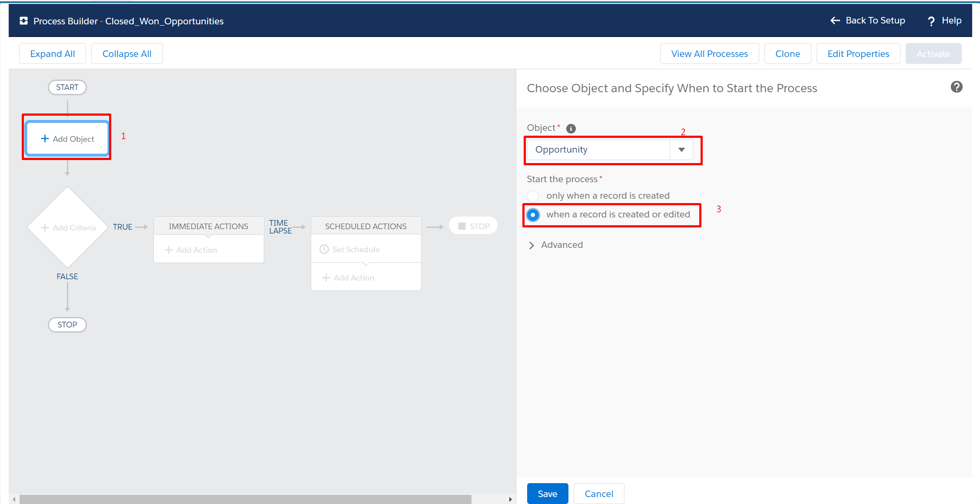Click the horizontal scrollbar on canvas
The width and height of the screenshot is (980, 504).
click(246, 499)
